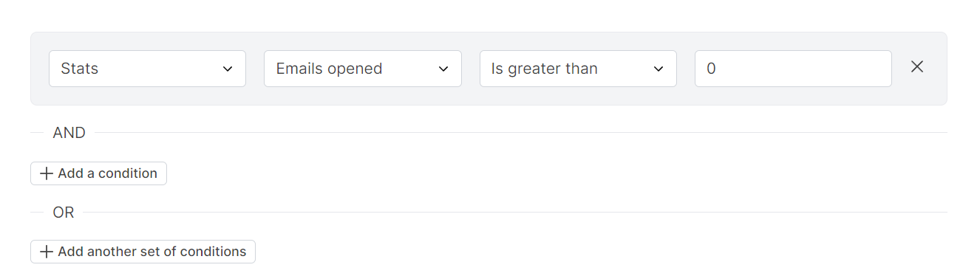Focus the value field containing 0
This screenshot has height=276, width=980.
pos(793,69)
